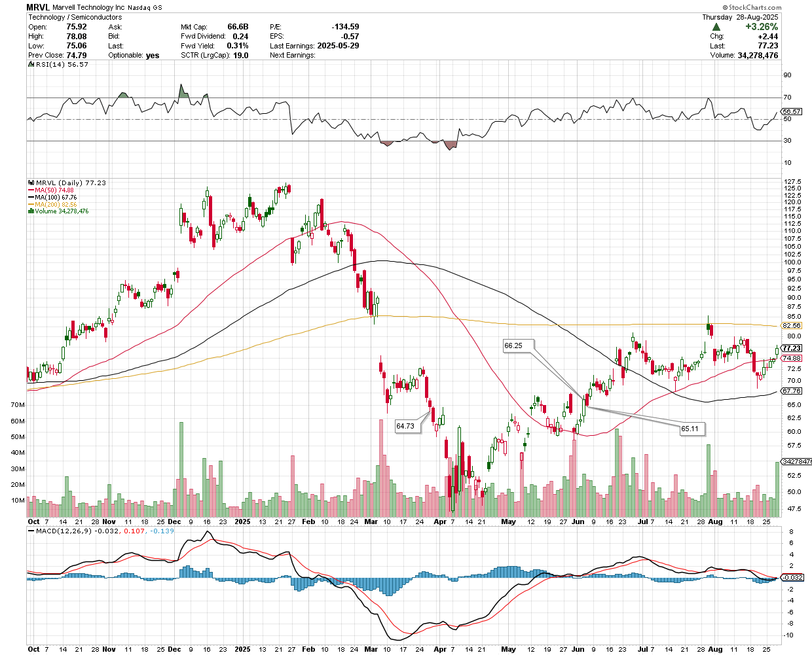Click the green up-arrow change indicator

coord(716,27)
